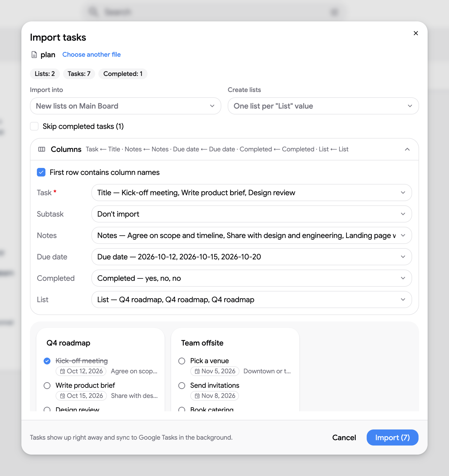The image size is (449, 476).
Task: Mark Write product brief as complete
Action: (47, 386)
